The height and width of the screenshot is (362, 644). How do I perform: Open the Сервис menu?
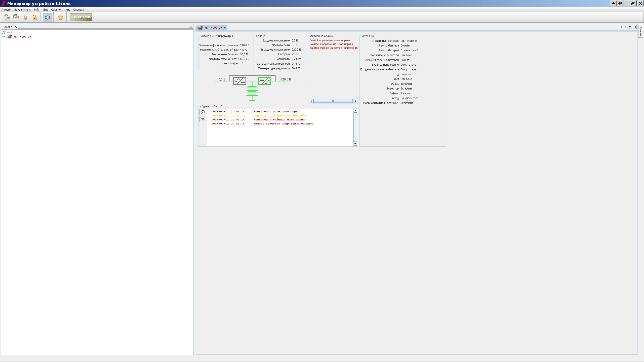(56, 10)
